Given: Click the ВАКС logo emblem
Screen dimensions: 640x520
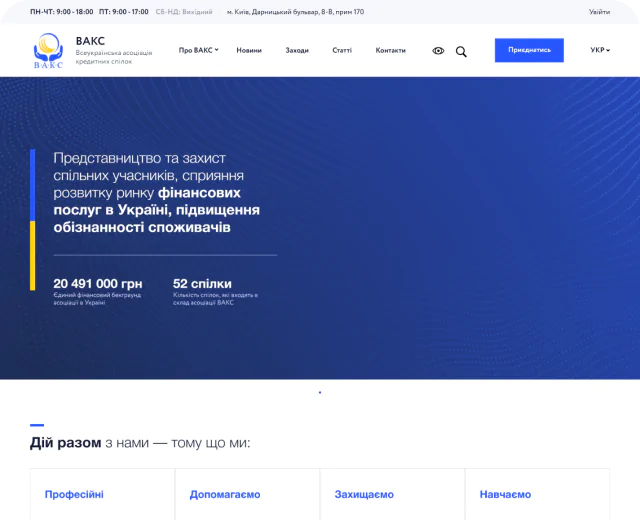Looking at the screenshot, I should pyautogui.click(x=47, y=50).
